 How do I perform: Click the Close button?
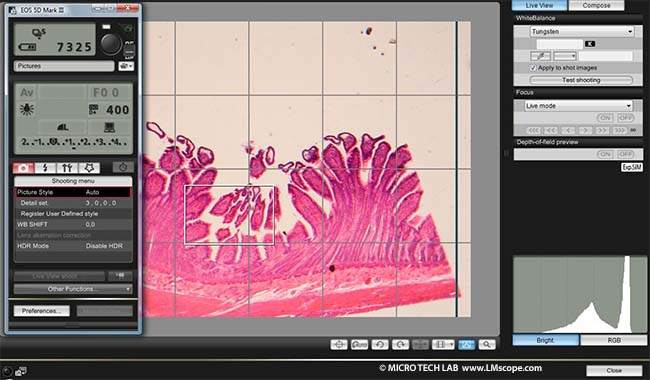pyautogui.click(x=614, y=370)
